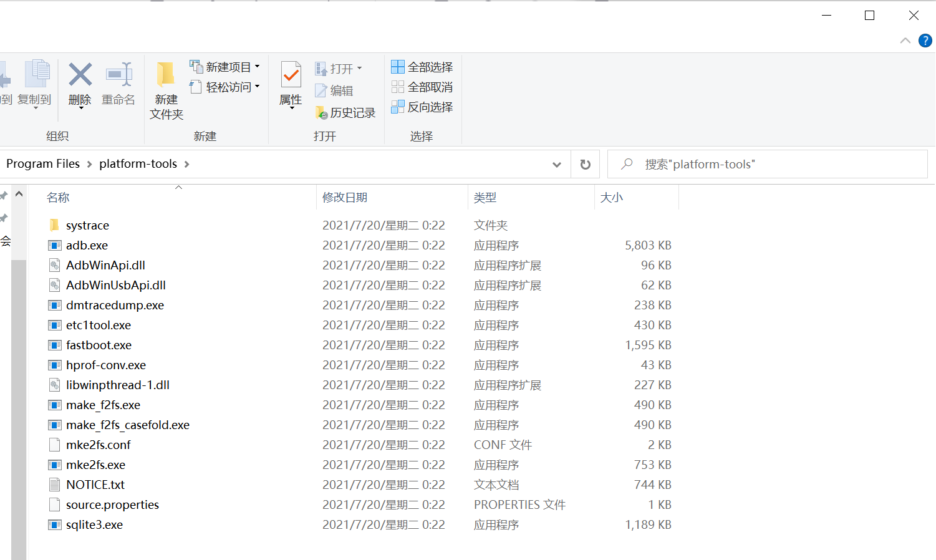This screenshot has width=936, height=560.
Task: Expand the address bar history dropdown
Action: [x=556, y=163]
